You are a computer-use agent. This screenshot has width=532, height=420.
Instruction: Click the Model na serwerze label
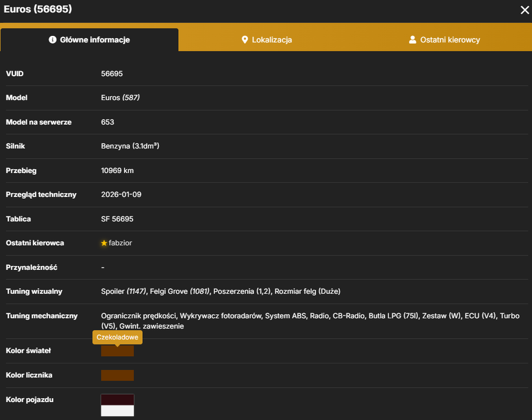(x=39, y=122)
